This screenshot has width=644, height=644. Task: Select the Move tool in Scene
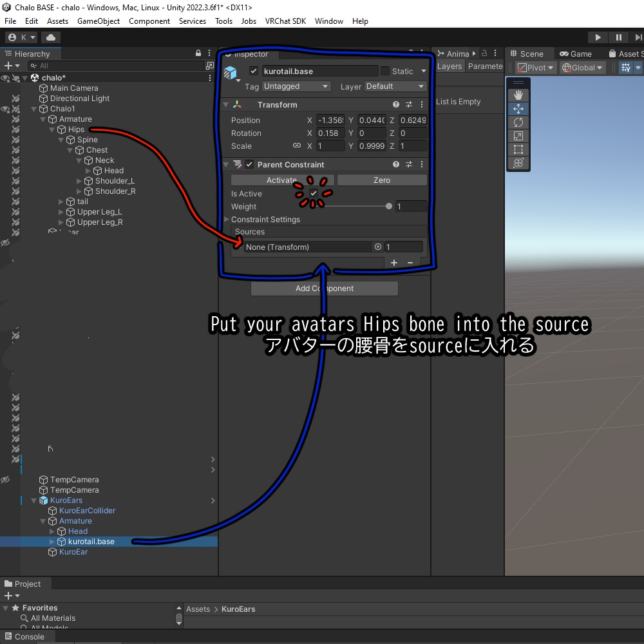click(x=518, y=109)
